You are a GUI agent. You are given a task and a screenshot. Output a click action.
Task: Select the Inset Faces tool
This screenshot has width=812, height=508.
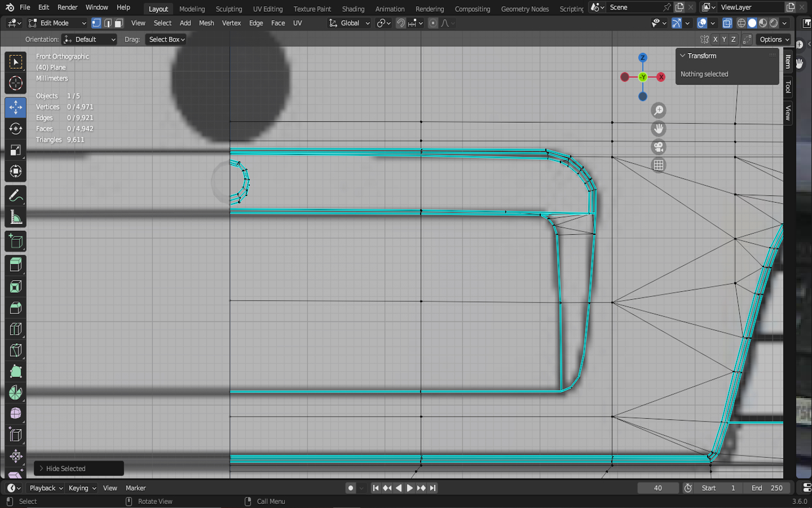(16, 287)
